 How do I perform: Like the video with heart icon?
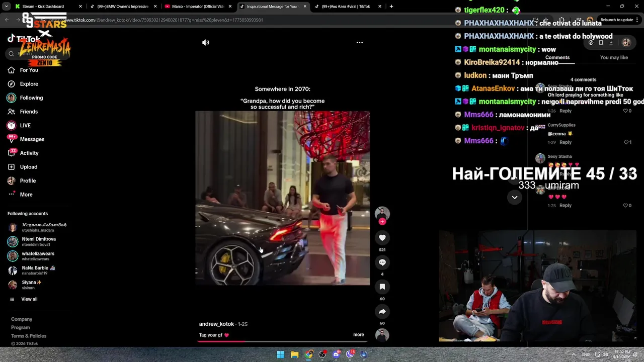coord(382,238)
